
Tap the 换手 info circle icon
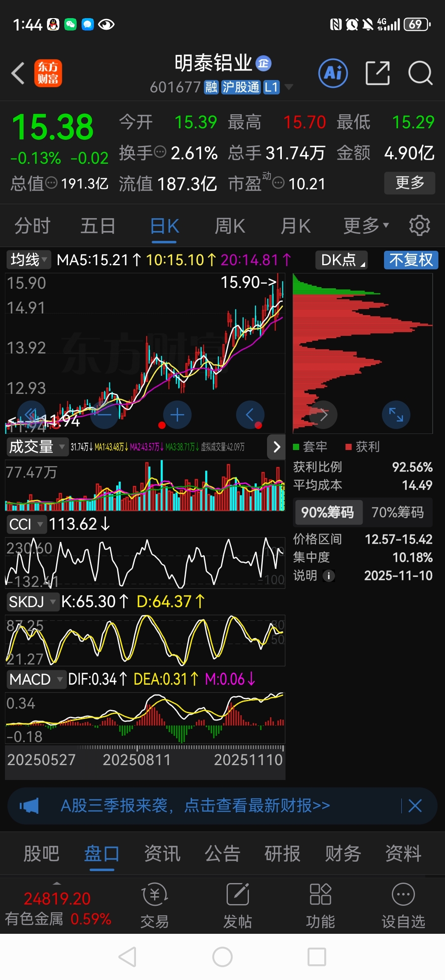pyautogui.click(x=160, y=152)
